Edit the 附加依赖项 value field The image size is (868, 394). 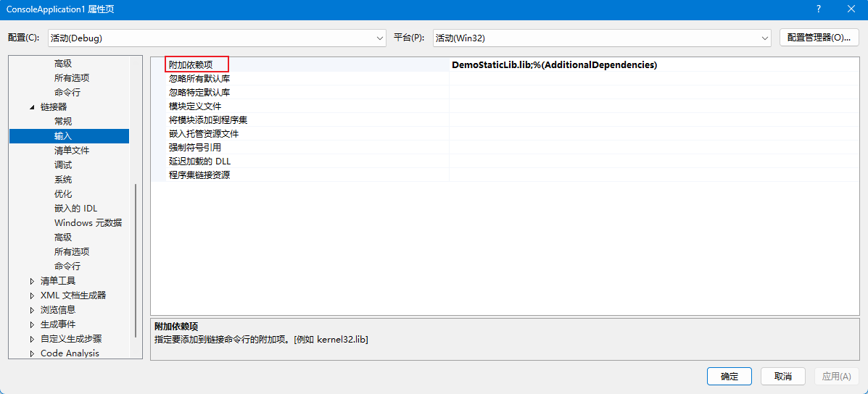(653, 65)
